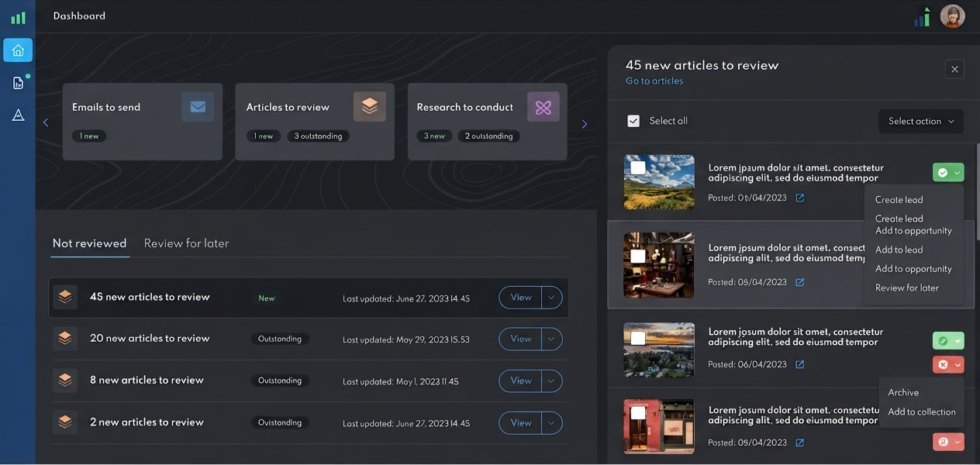This screenshot has width=980, height=465.
Task: Click the 3 outstanding badge on Articles to review
Action: (x=318, y=136)
